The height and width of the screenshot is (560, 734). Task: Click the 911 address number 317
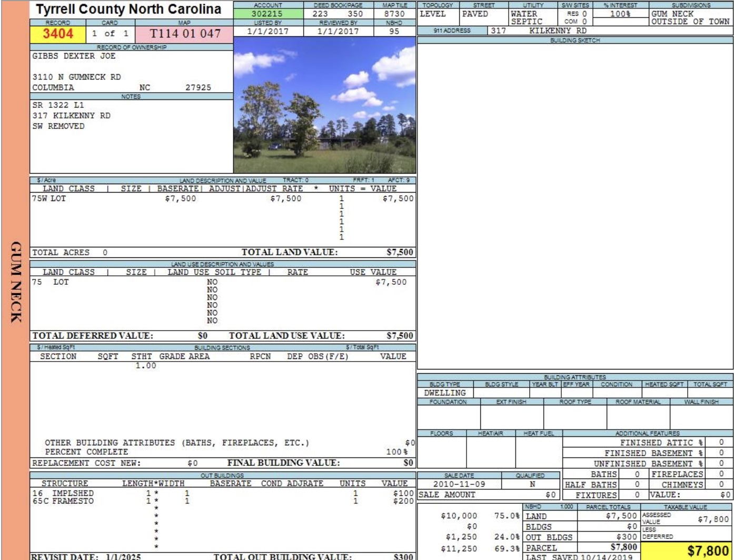(498, 31)
